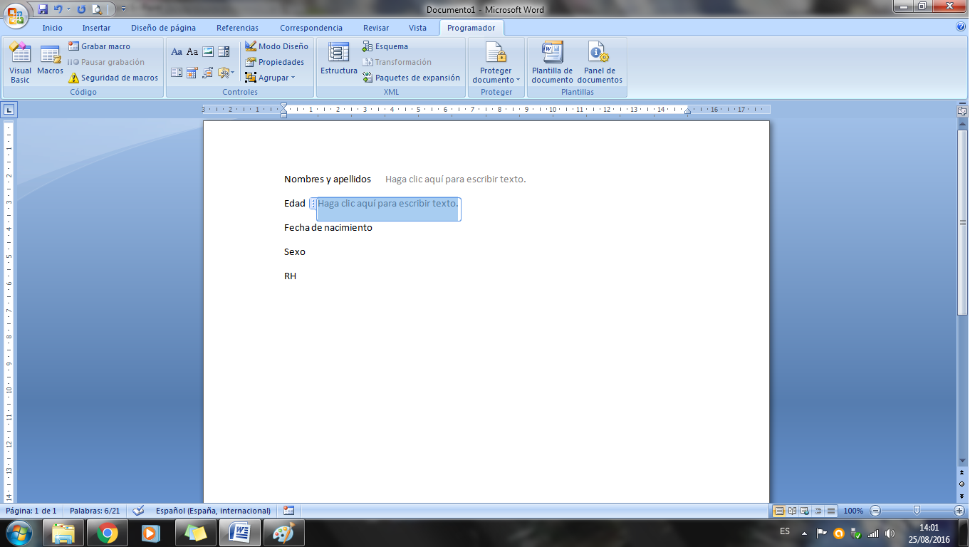Open Seguridad de macros settings
The image size is (980, 547).
(x=113, y=78)
